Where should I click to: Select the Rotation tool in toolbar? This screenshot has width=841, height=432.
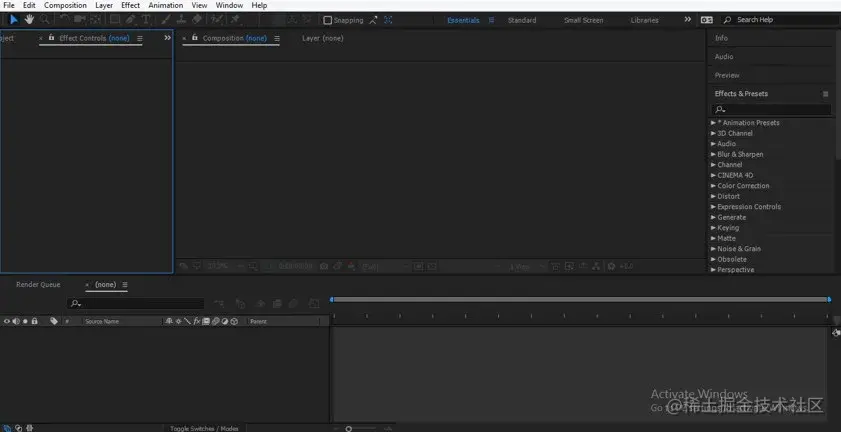click(x=64, y=20)
